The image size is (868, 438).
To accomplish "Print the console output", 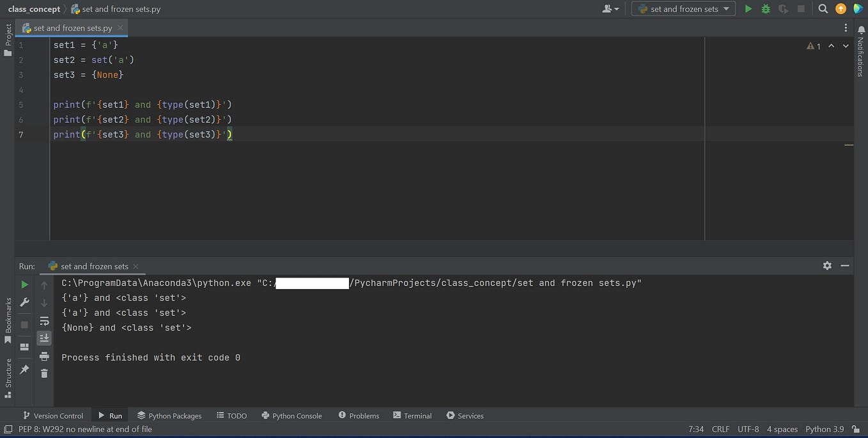I will [44, 357].
